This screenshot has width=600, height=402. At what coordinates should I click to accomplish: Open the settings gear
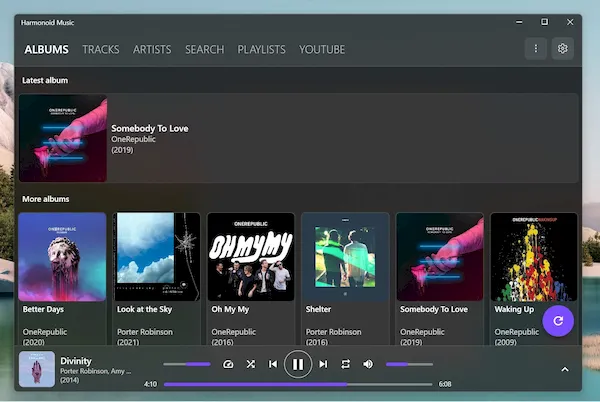click(x=562, y=49)
